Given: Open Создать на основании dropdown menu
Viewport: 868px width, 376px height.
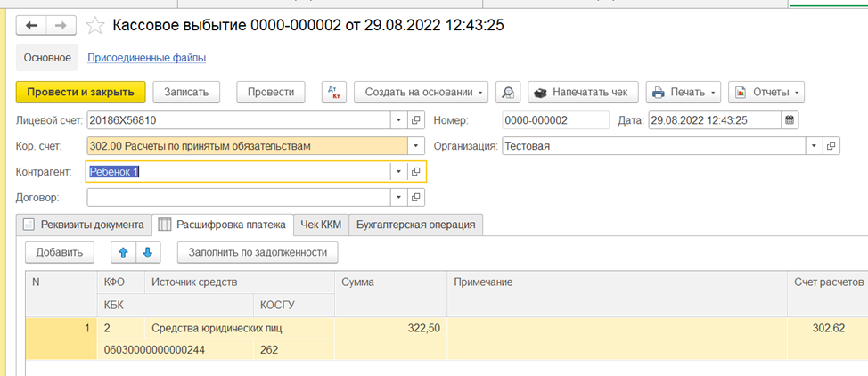Looking at the screenshot, I should (x=422, y=93).
